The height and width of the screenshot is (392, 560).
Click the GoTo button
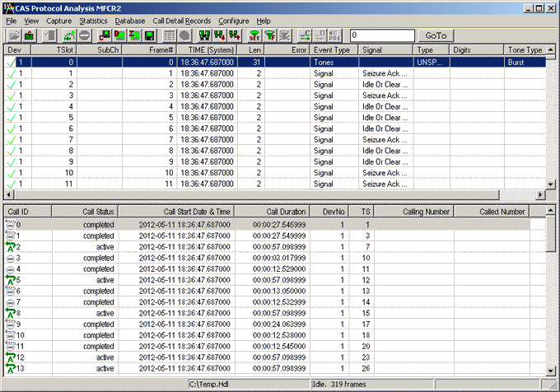click(x=436, y=35)
